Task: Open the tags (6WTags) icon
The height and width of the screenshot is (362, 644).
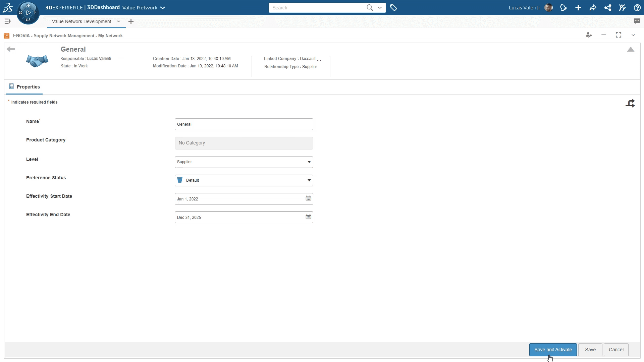Action: tap(393, 7)
